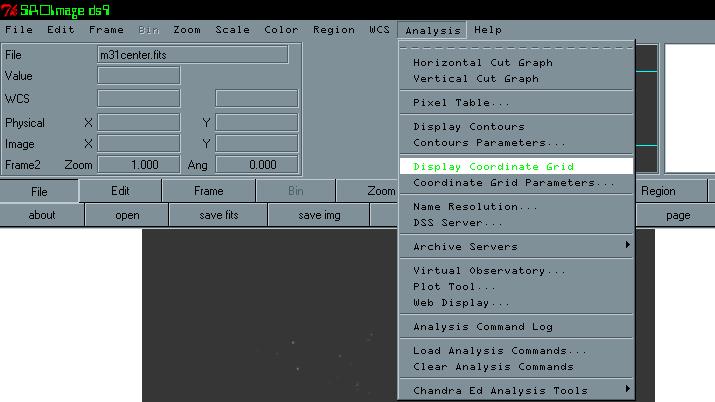This screenshot has height=402, width=715.
Task: Click the Ang value 0.000 field
Action: (257, 165)
